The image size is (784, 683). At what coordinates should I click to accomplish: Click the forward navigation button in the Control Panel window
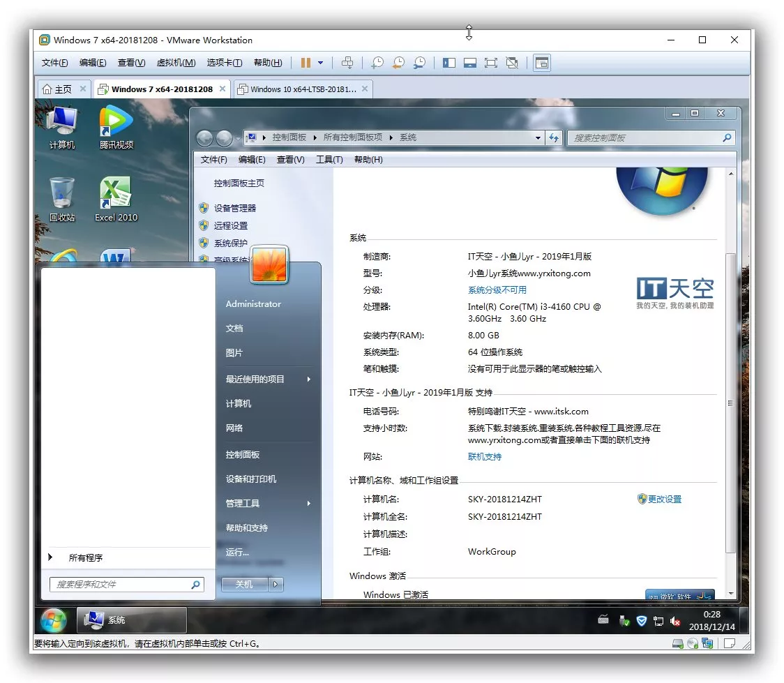pos(225,138)
